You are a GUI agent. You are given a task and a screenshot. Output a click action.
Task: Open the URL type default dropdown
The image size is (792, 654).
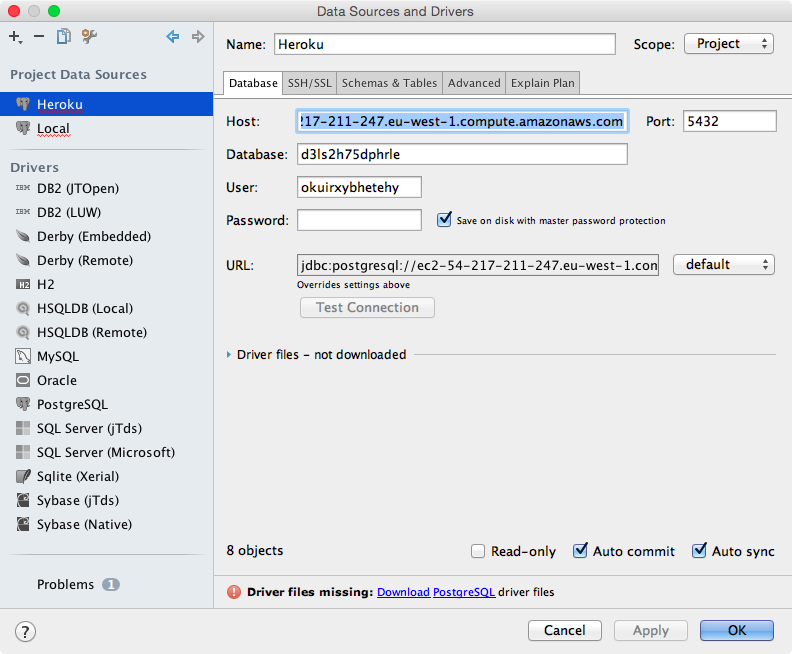click(723, 265)
